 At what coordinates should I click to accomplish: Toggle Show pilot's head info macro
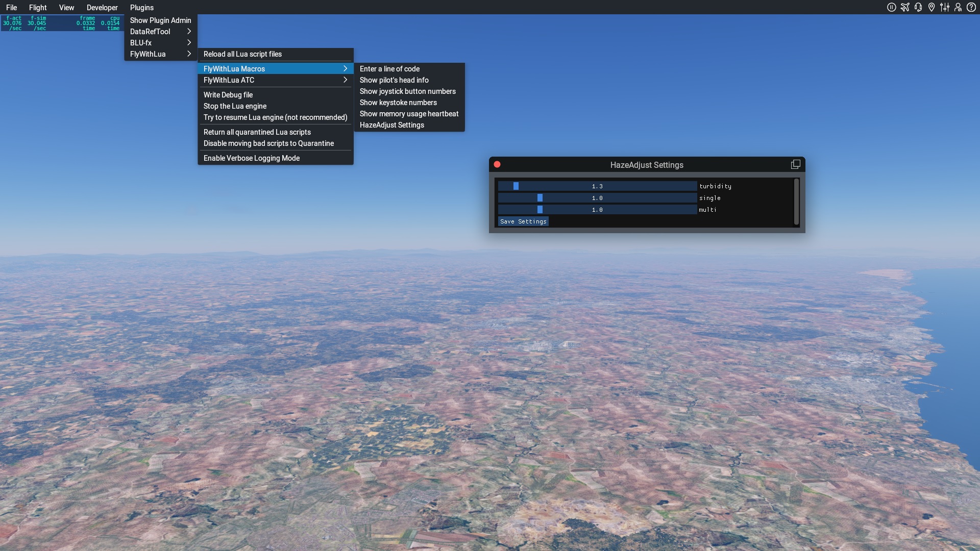[x=409, y=80]
